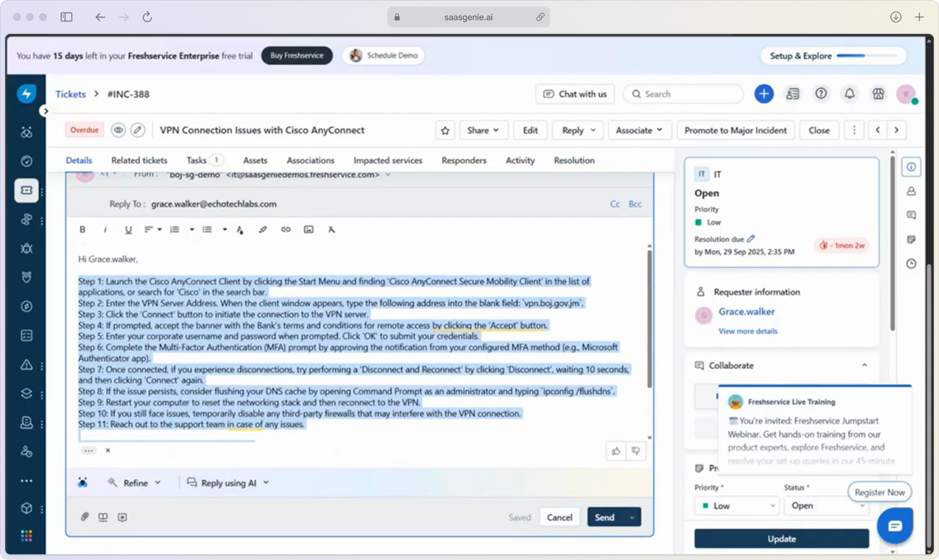Open help question mark icon

click(821, 94)
